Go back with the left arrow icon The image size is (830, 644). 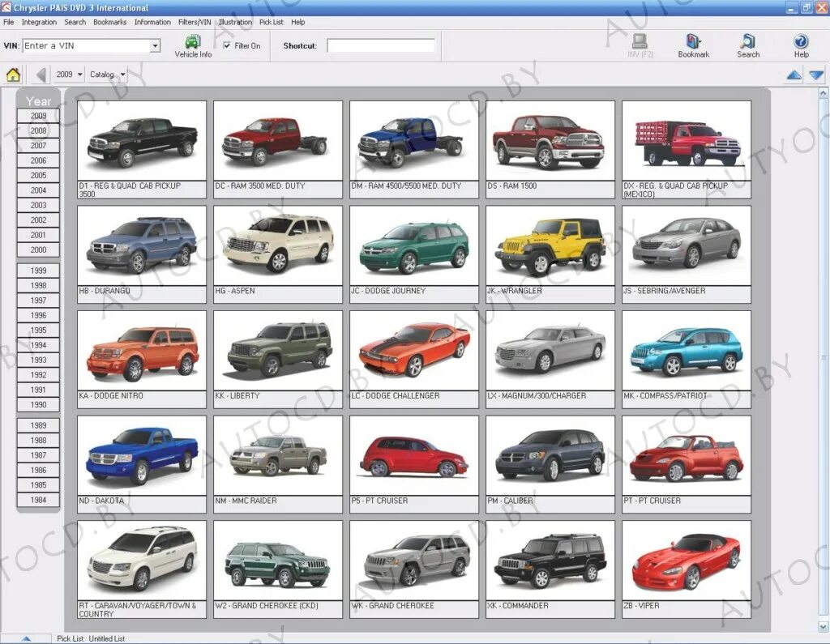pos(41,75)
